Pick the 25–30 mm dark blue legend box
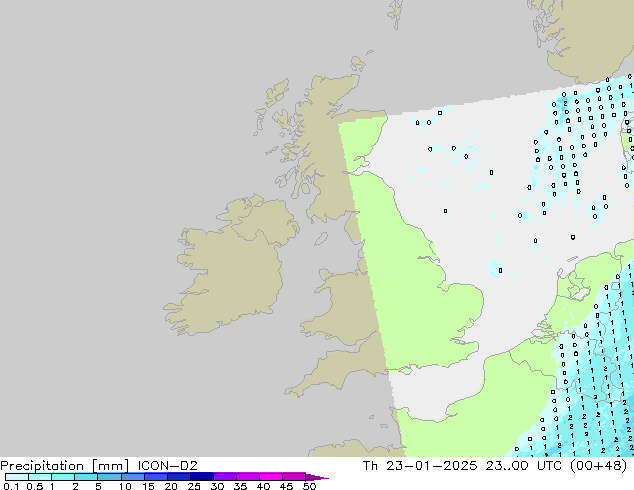Image resolution: width=634 pixels, height=490 pixels. click(201, 477)
